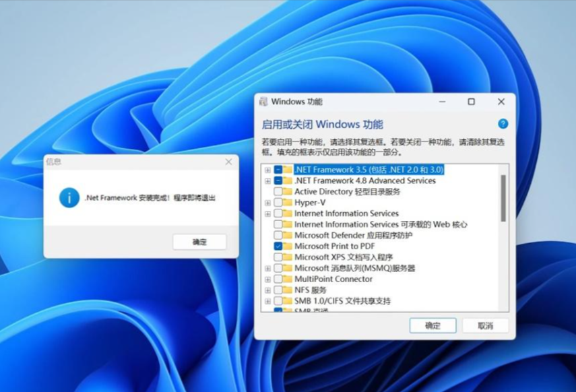
Task: Click the folder icon for .NET Framework 3.5
Action: pos(288,170)
